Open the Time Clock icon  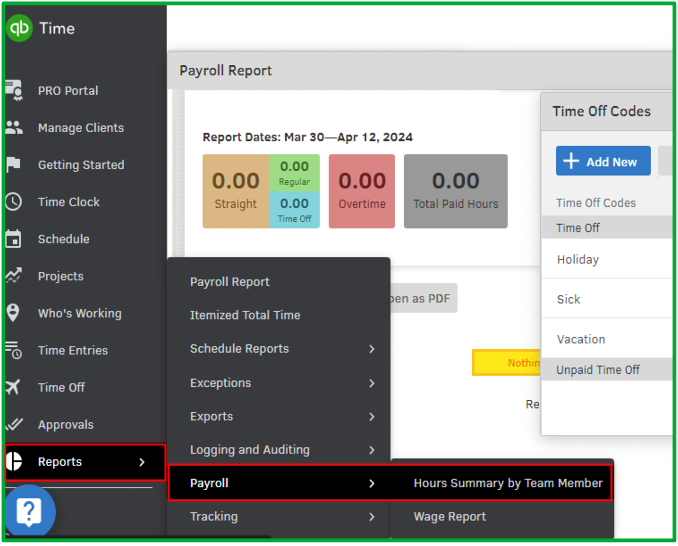coord(14,202)
